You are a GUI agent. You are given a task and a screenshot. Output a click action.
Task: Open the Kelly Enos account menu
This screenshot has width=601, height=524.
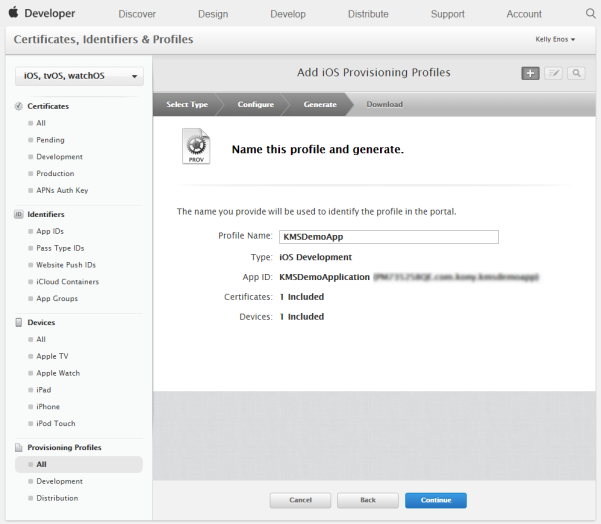[x=555, y=39]
